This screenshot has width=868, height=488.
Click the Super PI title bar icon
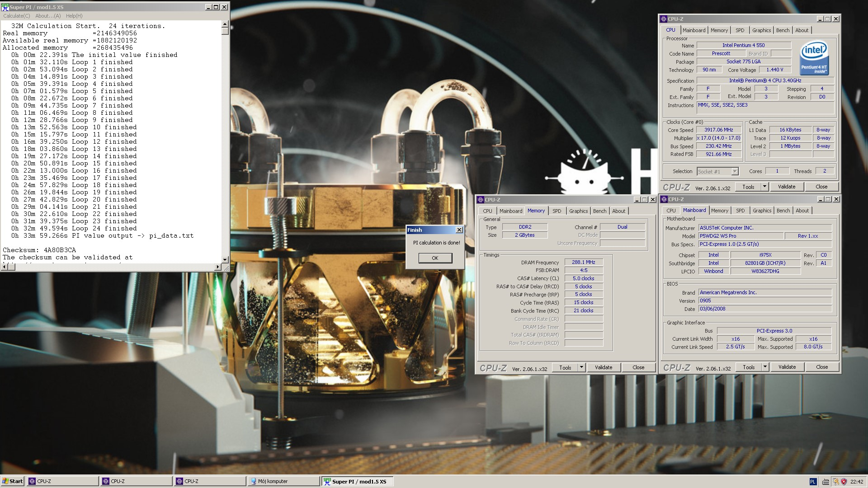pos(5,7)
